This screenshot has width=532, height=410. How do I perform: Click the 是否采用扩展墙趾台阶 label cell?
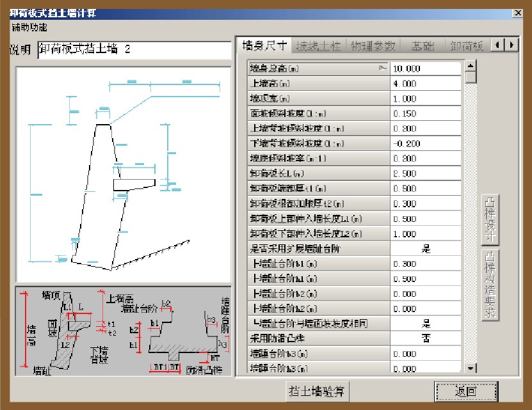[x=319, y=249]
